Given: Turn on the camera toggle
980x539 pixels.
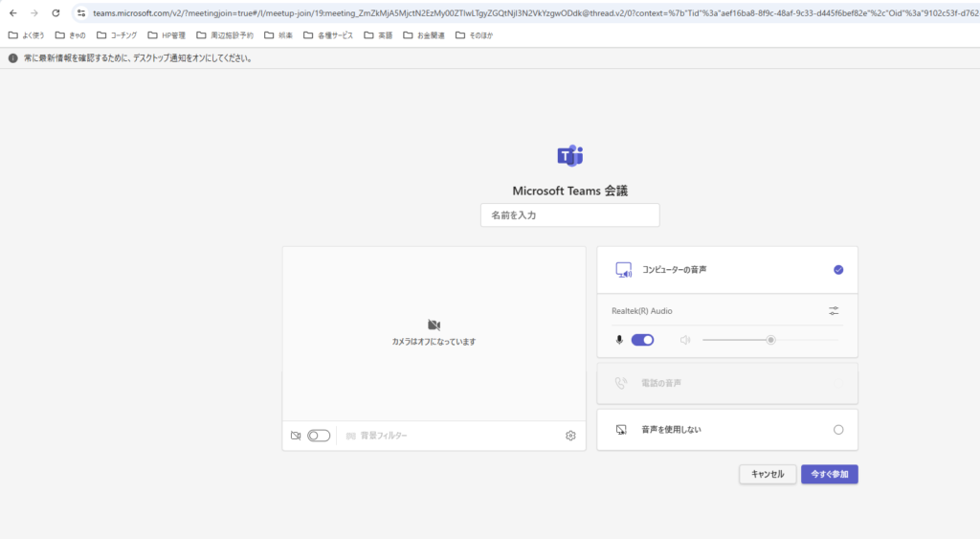Looking at the screenshot, I should [319, 436].
